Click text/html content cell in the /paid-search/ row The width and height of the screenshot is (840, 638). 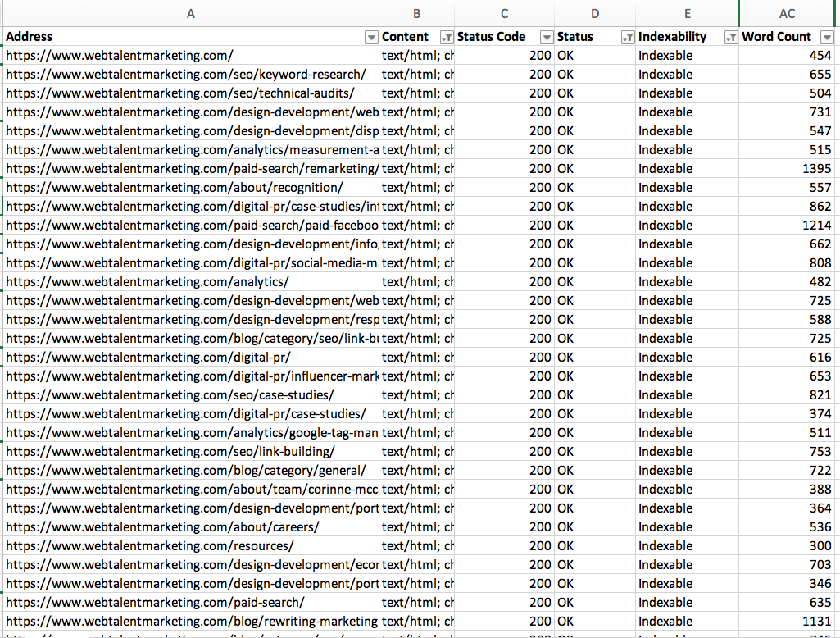[418, 603]
